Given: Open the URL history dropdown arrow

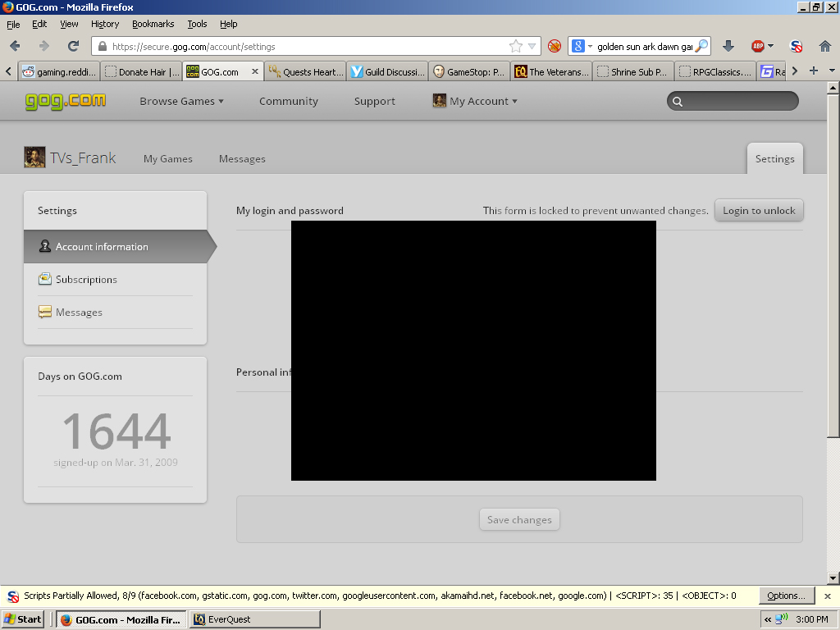Looking at the screenshot, I should pyautogui.click(x=532, y=46).
